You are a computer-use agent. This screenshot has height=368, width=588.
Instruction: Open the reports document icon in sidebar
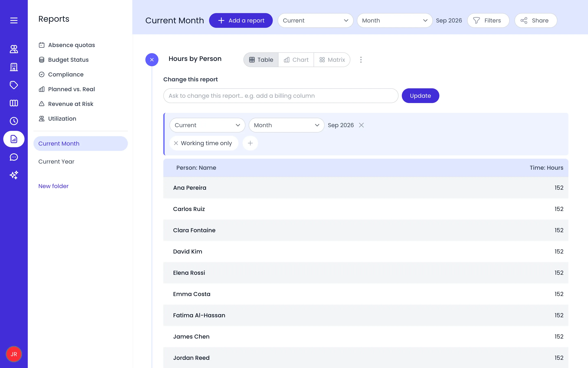[x=14, y=139]
